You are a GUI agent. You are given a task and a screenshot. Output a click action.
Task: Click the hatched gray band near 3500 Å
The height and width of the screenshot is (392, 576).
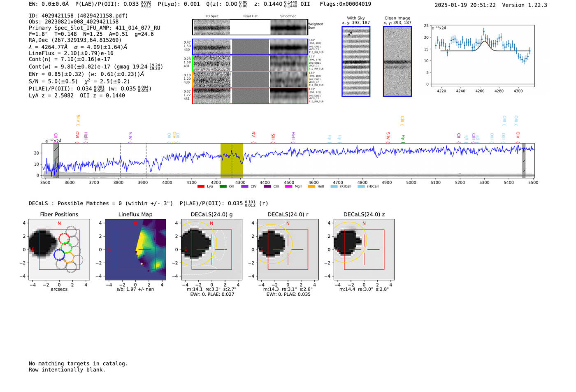point(56,160)
